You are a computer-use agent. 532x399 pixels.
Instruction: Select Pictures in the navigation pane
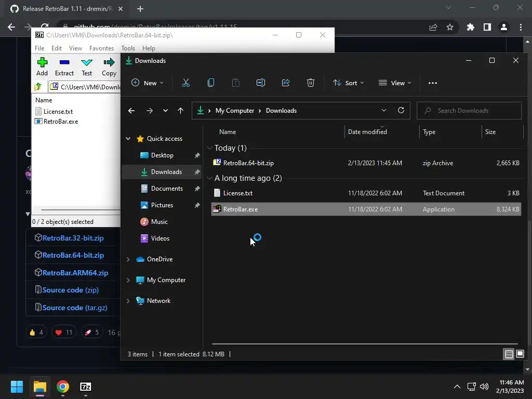[x=162, y=205]
